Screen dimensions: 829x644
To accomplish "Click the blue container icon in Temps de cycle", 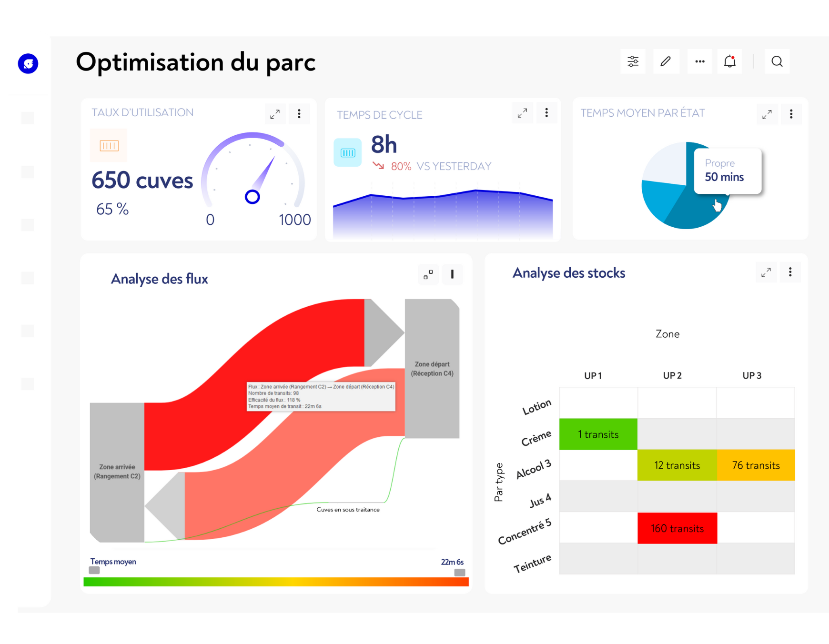I will click(x=347, y=152).
